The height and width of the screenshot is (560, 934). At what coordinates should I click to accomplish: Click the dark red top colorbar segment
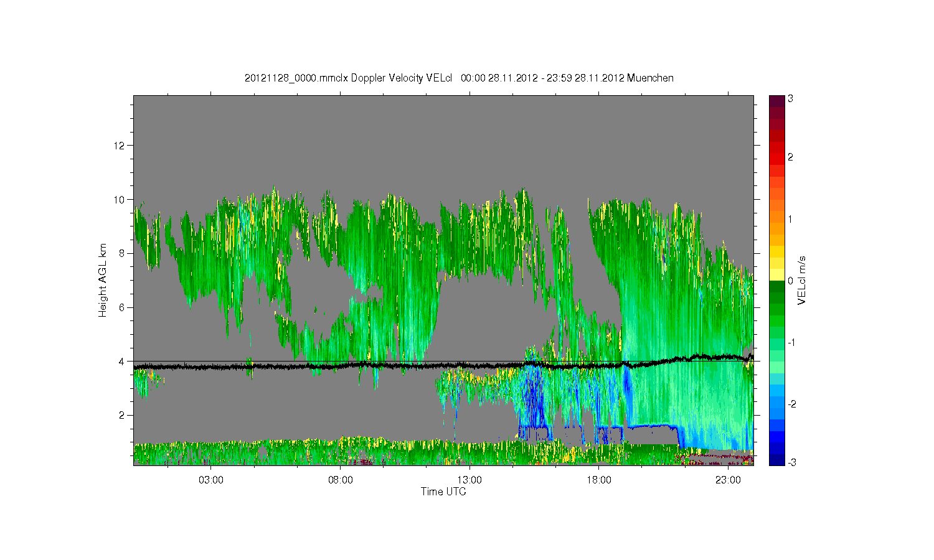pos(776,101)
